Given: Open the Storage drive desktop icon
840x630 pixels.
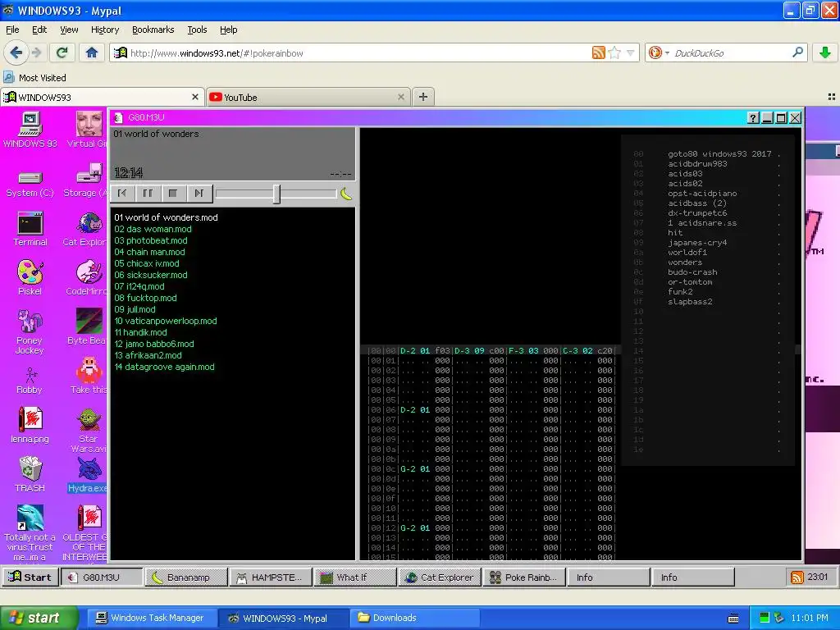Looking at the screenshot, I should [85, 180].
